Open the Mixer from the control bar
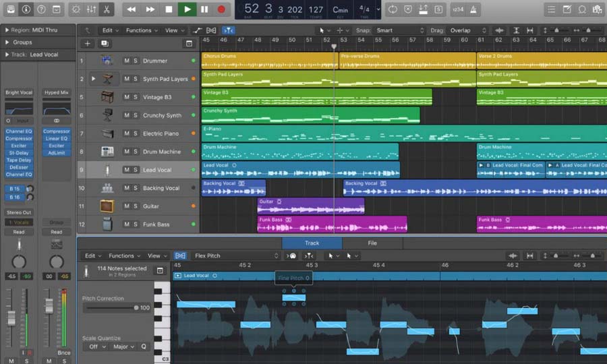The image size is (607, 364). coord(92,9)
